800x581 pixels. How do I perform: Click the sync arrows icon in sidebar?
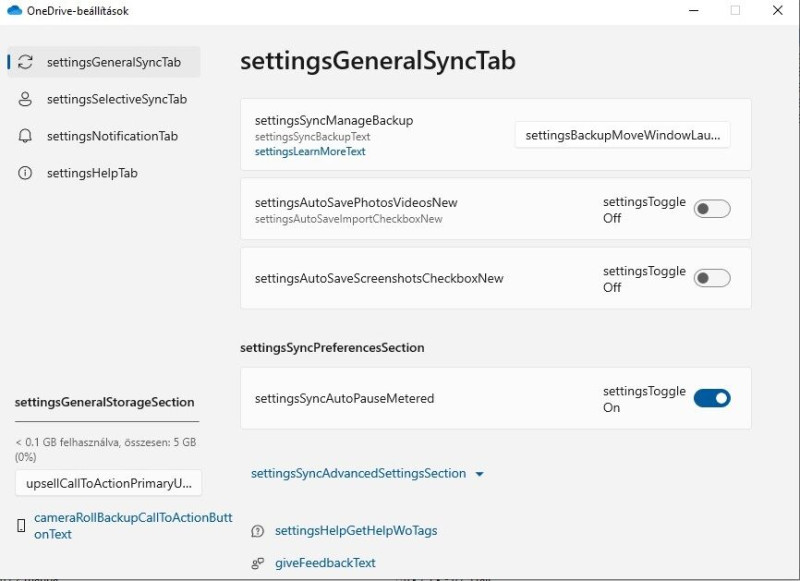click(25, 62)
